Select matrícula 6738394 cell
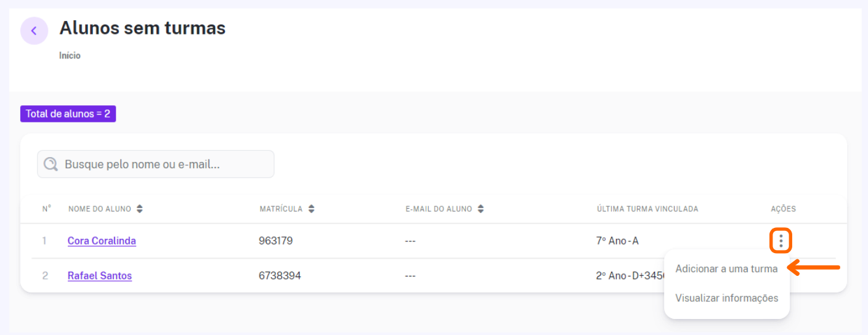Image resolution: width=868 pixels, height=335 pixels. coord(280,276)
